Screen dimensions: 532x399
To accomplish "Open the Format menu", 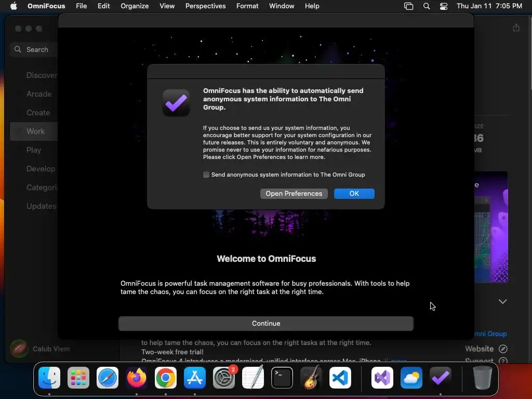I will (247, 6).
